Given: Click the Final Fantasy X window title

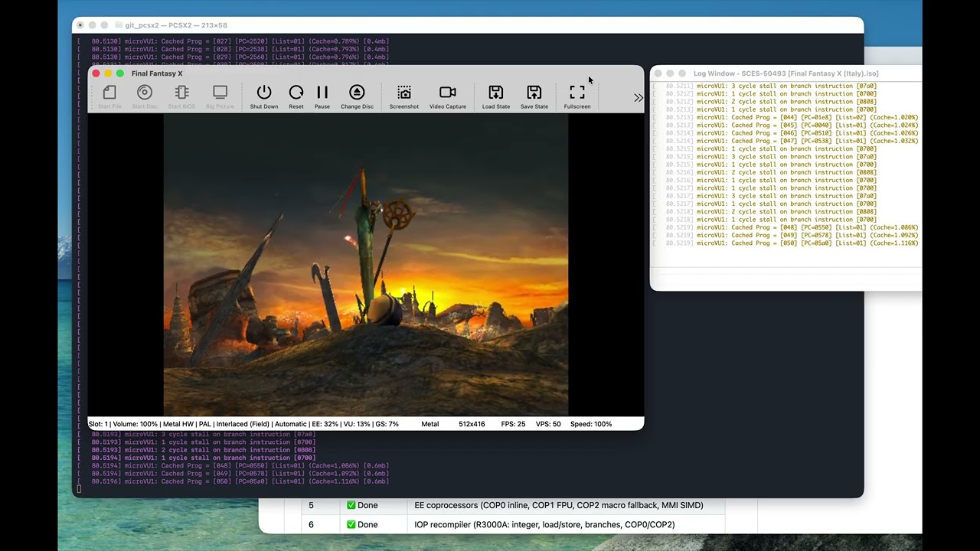Looking at the screenshot, I should pos(157,73).
